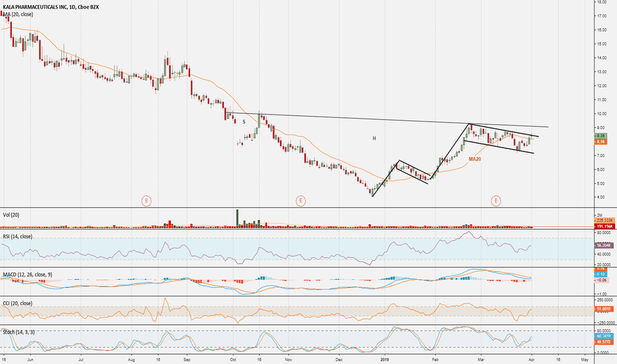Click the 2019 label on the time axis
This screenshot has height=364, width=617.
pyautogui.click(x=385, y=359)
